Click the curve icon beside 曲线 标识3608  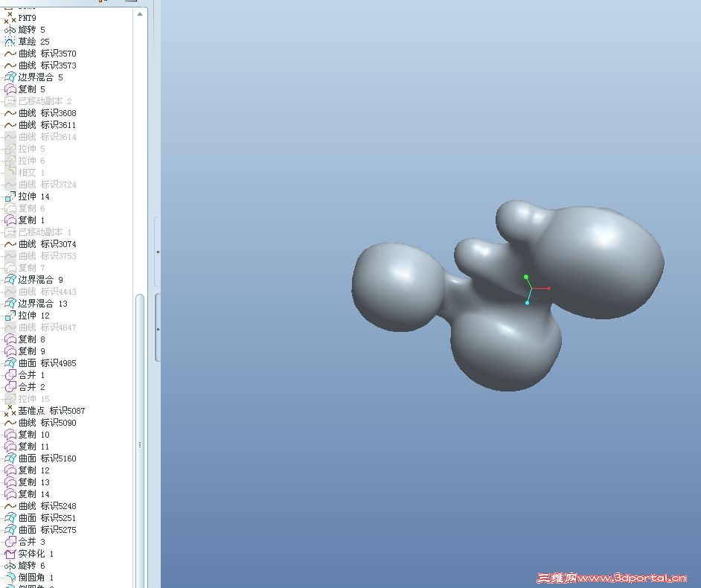click(10, 113)
